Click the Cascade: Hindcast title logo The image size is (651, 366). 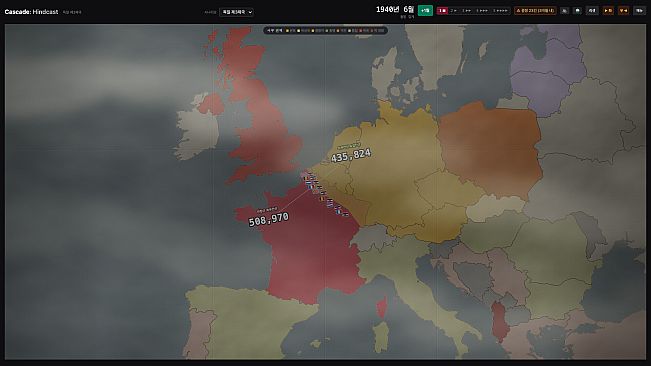coord(31,12)
